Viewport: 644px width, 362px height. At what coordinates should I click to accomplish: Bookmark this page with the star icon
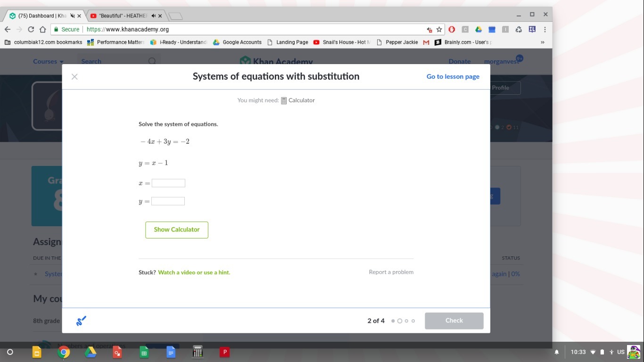[x=439, y=29]
